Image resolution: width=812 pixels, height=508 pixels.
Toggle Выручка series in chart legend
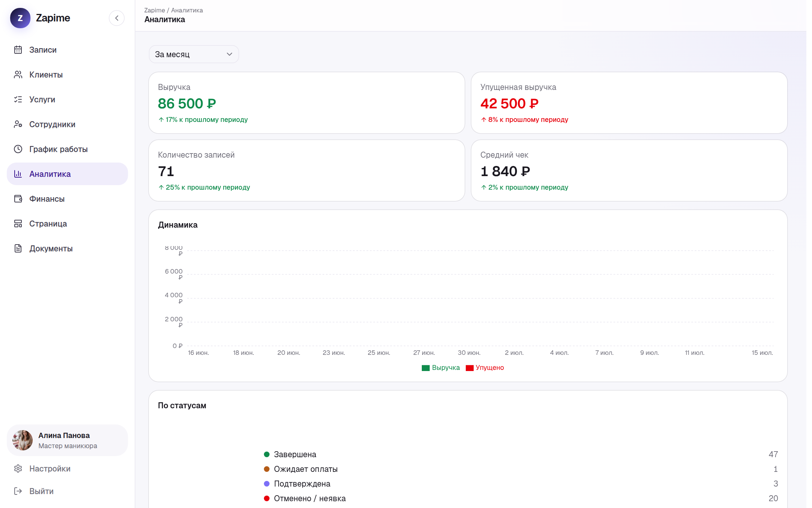[x=441, y=368]
